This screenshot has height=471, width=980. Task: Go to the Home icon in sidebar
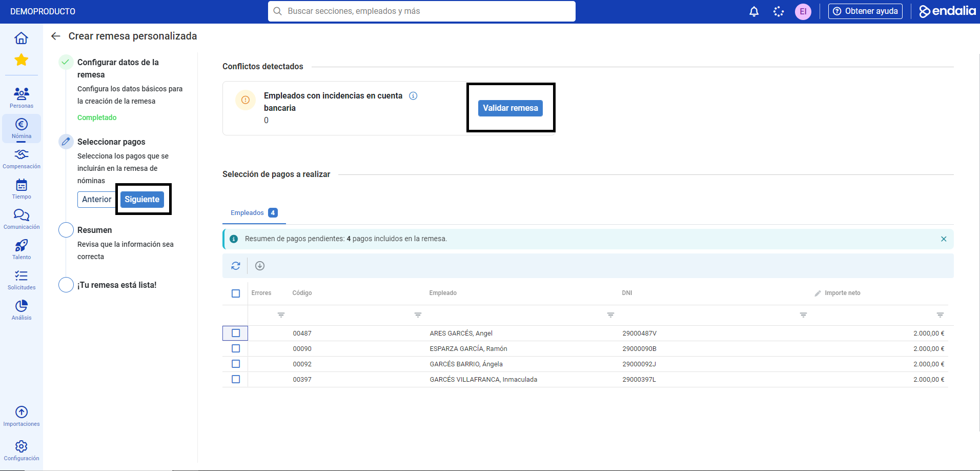[21, 38]
